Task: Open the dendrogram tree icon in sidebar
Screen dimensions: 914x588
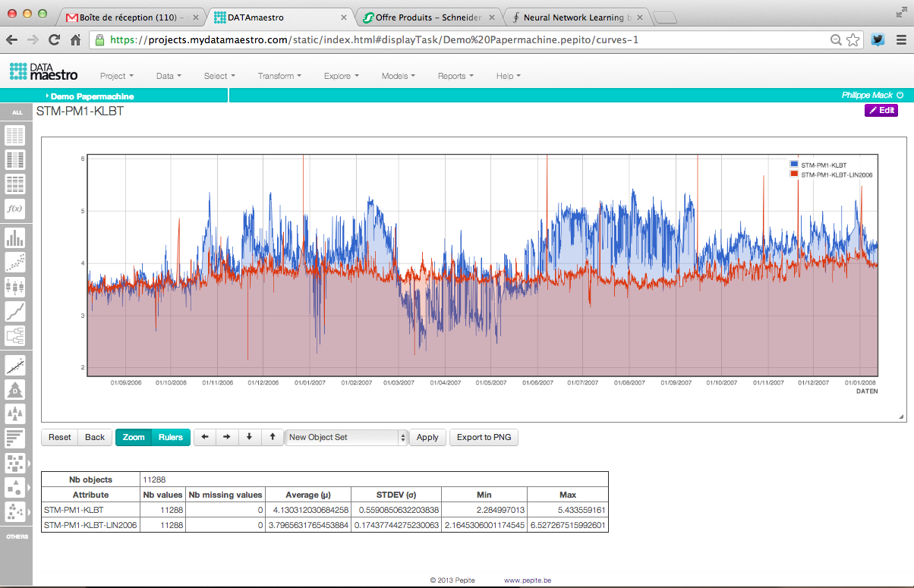Action: (15, 335)
